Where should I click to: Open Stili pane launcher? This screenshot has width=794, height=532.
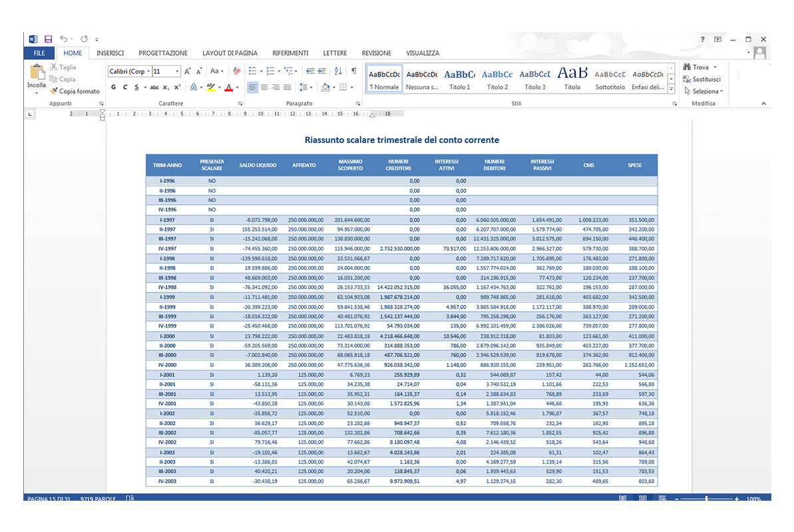click(x=674, y=104)
